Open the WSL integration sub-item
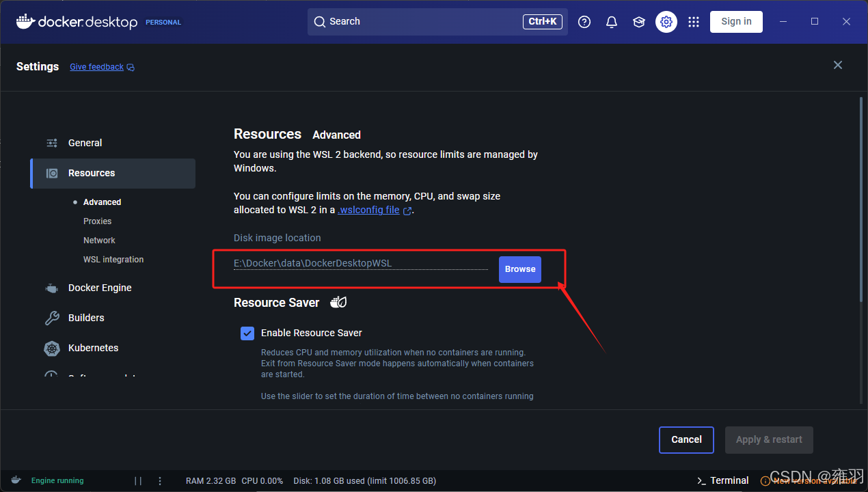The width and height of the screenshot is (868, 492). [113, 260]
